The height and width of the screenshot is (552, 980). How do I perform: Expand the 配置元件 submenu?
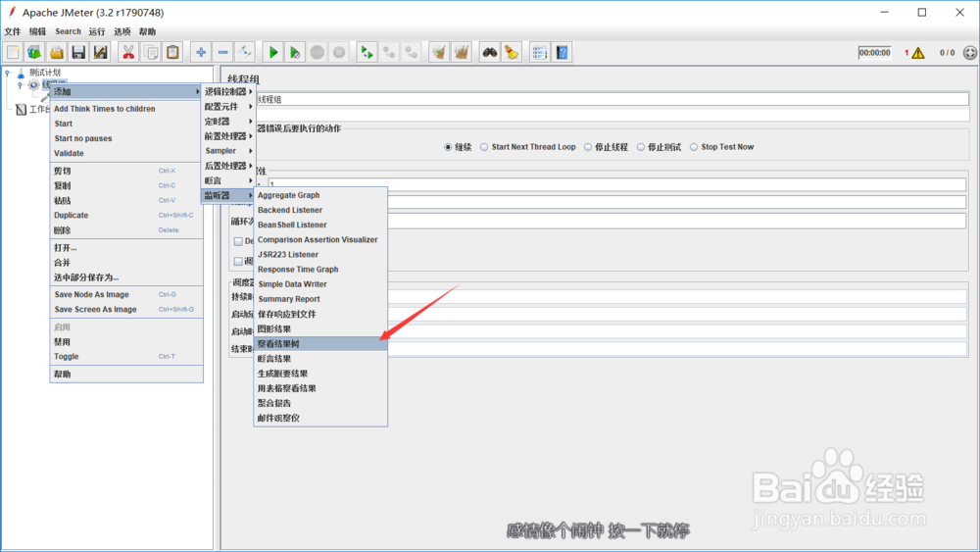coord(228,106)
